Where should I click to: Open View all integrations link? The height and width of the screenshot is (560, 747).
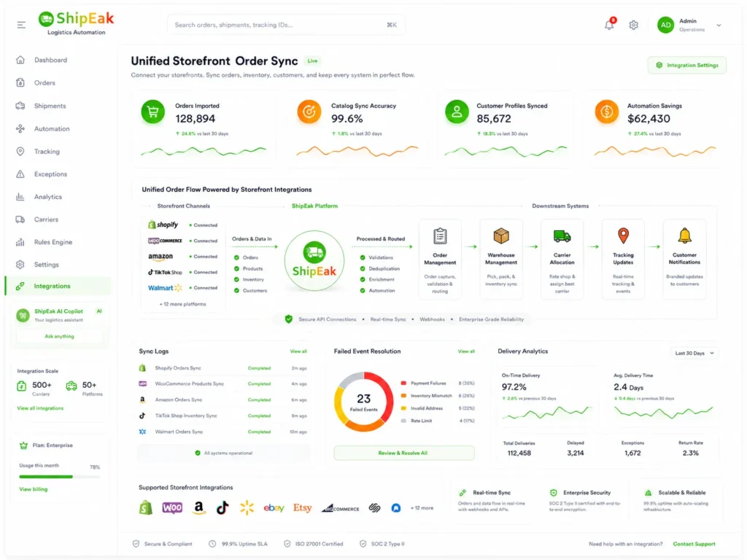pyautogui.click(x=40, y=408)
